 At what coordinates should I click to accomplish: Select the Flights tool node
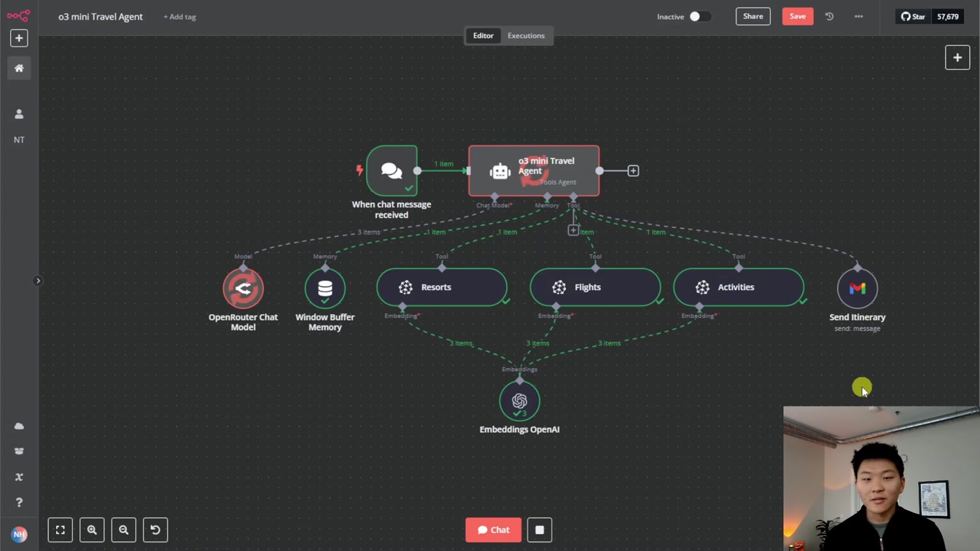pyautogui.click(x=595, y=287)
